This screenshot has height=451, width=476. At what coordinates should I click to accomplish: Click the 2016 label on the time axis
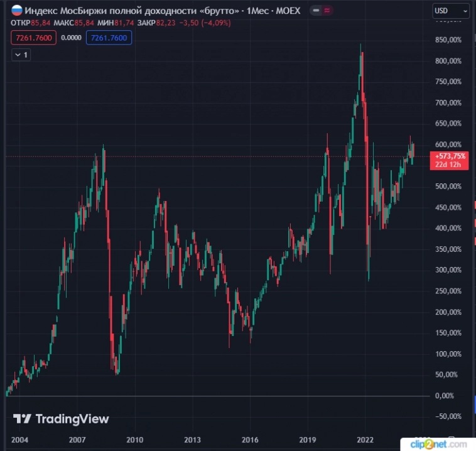[250, 440]
